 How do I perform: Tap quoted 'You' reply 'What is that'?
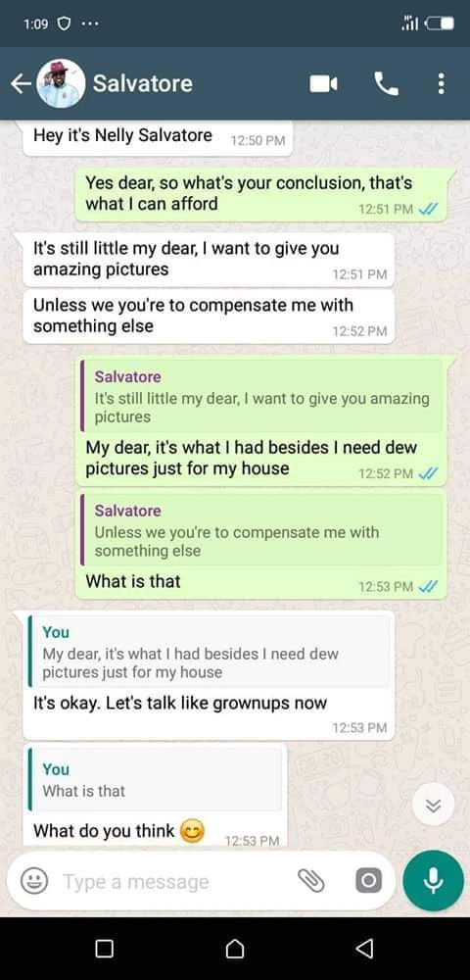[155, 779]
